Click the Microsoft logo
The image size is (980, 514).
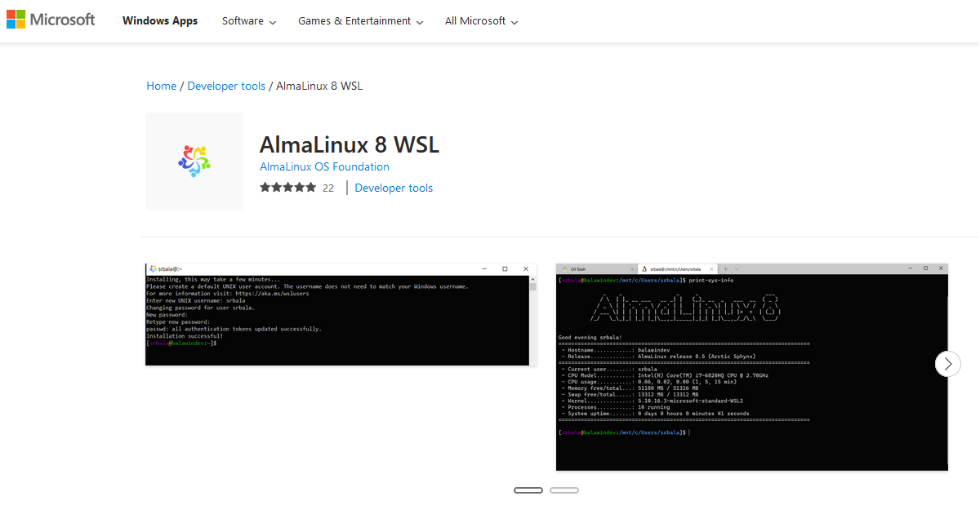point(51,20)
